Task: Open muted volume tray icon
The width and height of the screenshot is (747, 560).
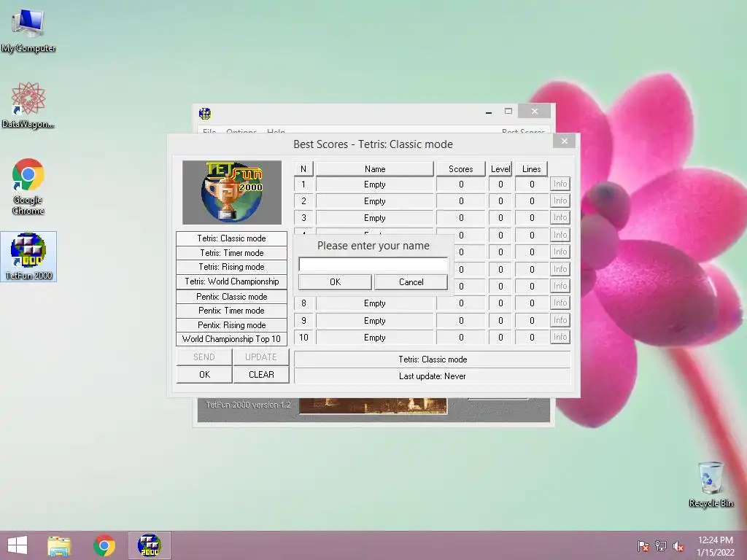Action: tap(678, 546)
